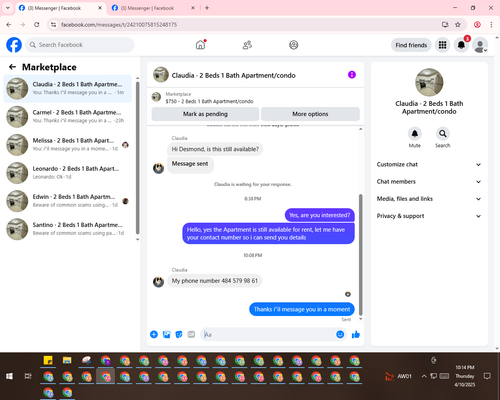Open a new browser tab
Image resolution: width=500 pixels, height=400 pixels.
207,8
